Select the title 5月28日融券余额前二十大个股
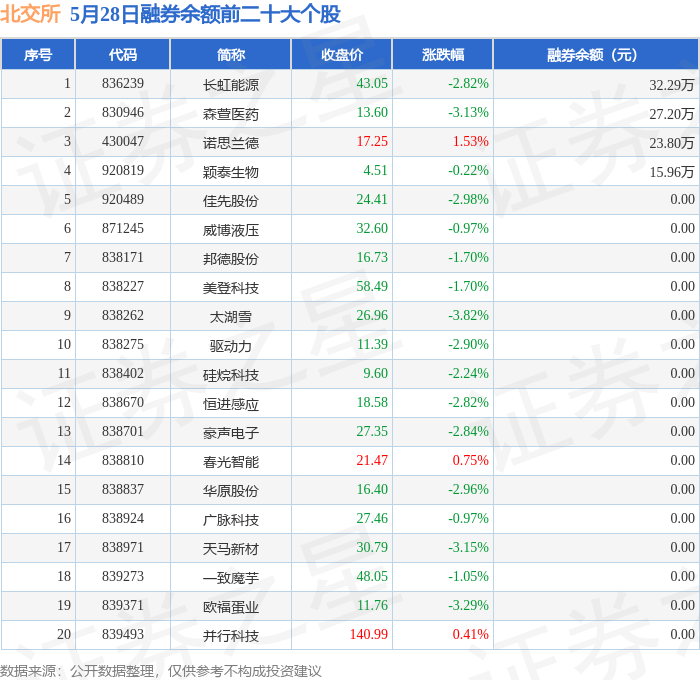This screenshot has width=700, height=680. coord(205,14)
